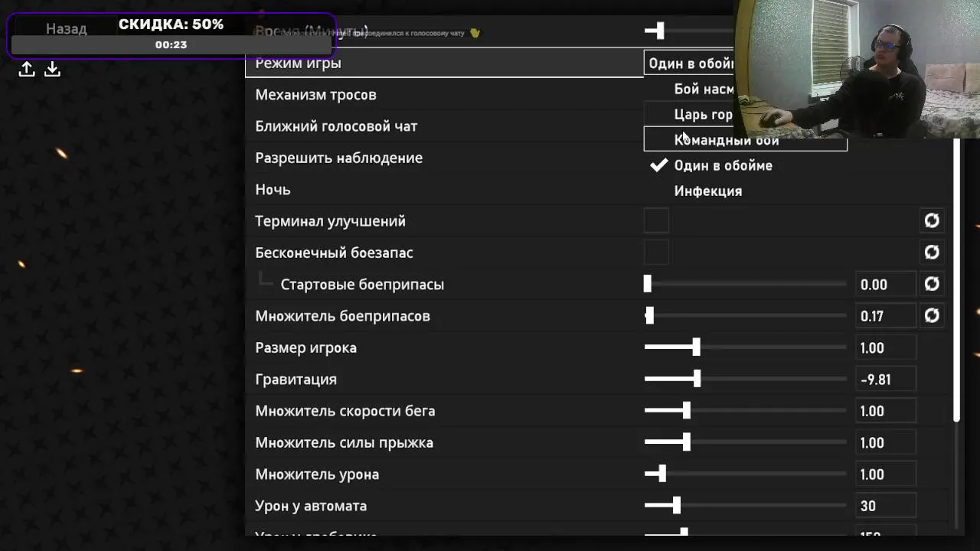Image resolution: width=980 pixels, height=551 pixels.
Task: Click the download icon under Назад
Action: click(x=52, y=70)
